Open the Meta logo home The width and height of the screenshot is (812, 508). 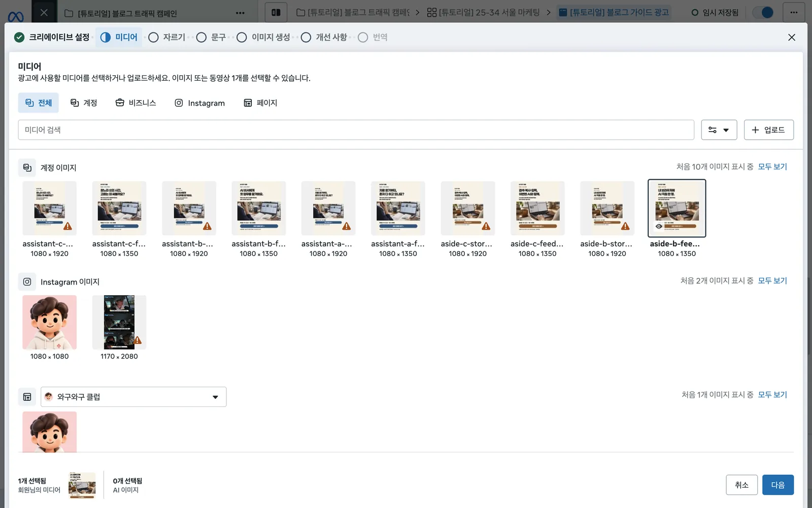pyautogui.click(x=16, y=17)
